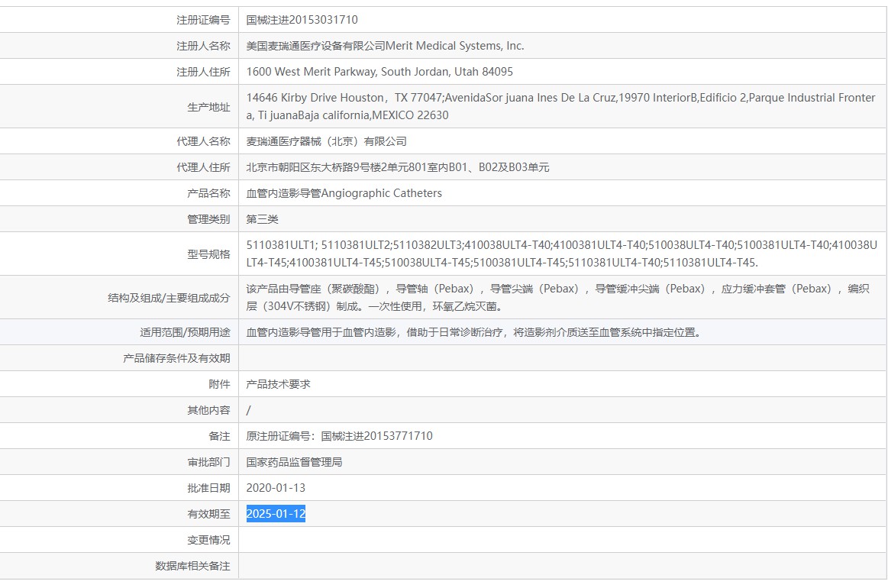Select approval date '2020-01-13'
888x588 pixels.
tap(276, 488)
